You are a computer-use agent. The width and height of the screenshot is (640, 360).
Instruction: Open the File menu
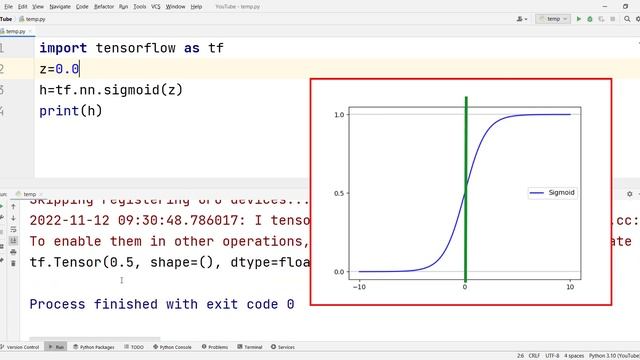[x=9, y=7]
